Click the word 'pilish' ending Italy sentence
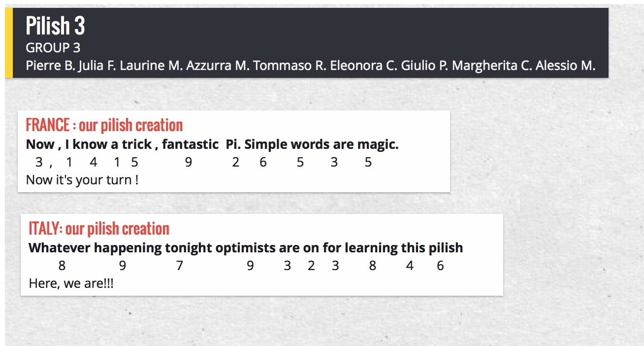 click(x=445, y=247)
